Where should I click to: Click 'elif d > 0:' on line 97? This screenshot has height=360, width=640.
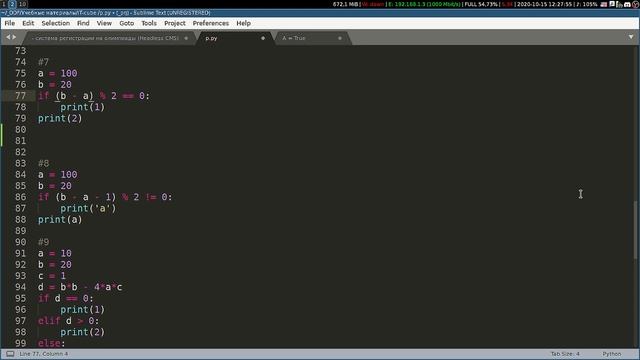68,321
